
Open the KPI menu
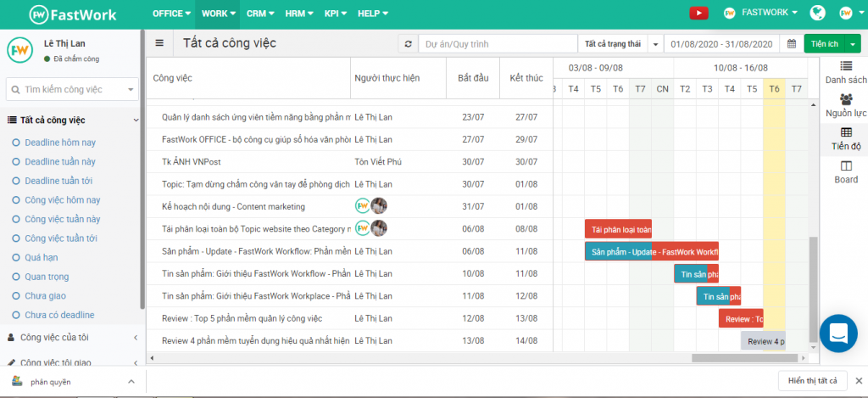[334, 14]
